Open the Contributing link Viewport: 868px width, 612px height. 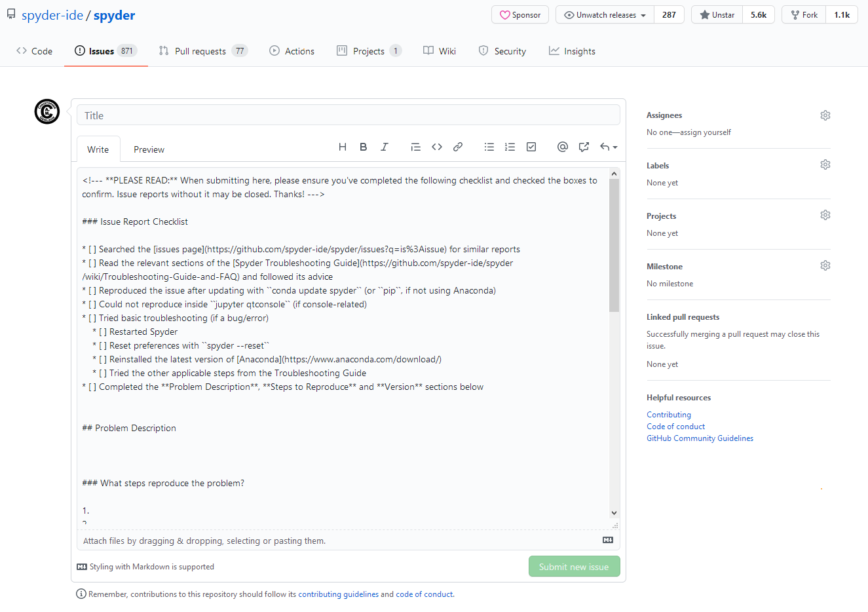(668, 414)
